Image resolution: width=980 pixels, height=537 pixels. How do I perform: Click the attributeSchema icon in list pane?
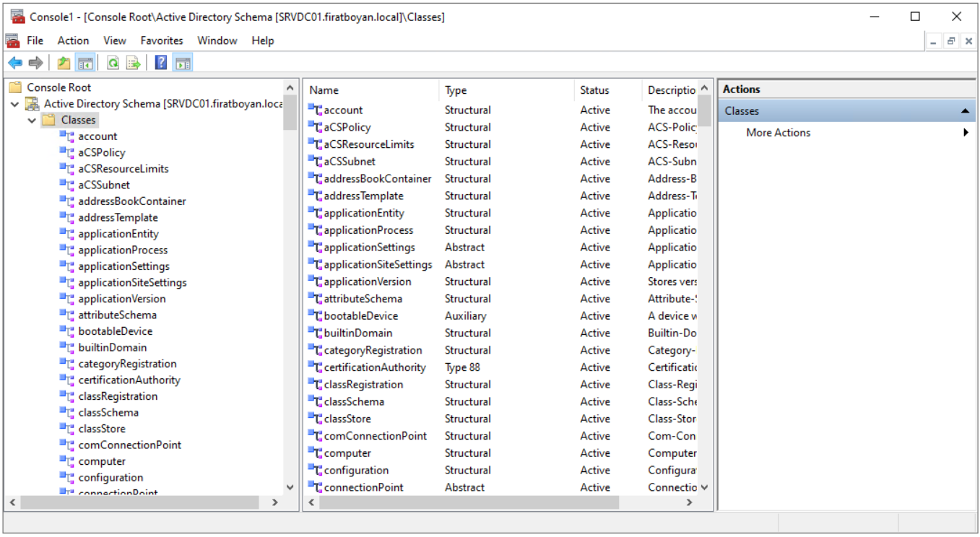(x=315, y=299)
